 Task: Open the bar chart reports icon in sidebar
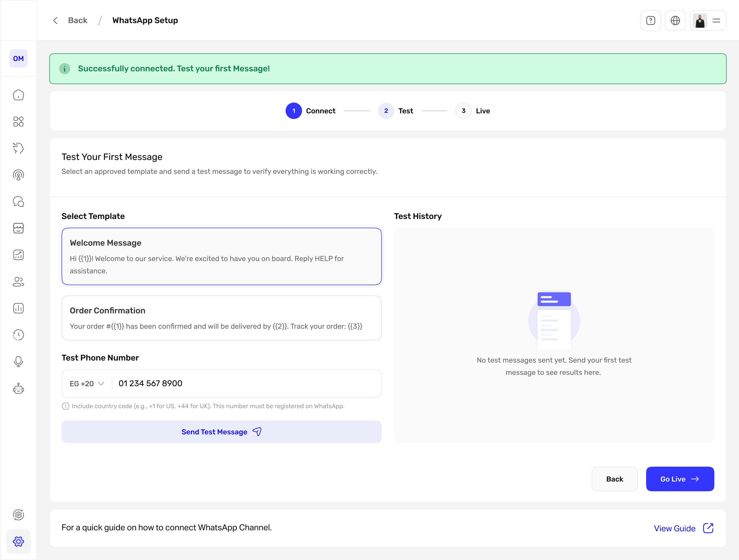[18, 308]
